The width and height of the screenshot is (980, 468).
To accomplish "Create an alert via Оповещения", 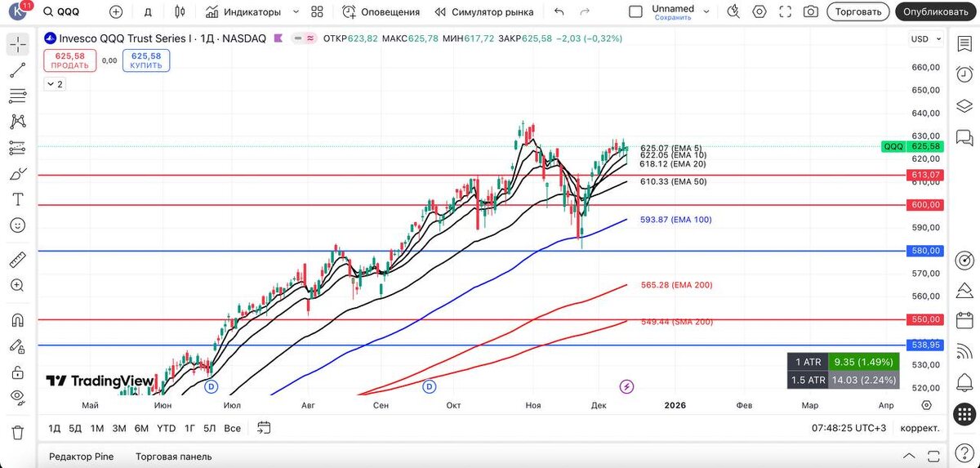I will click(x=381, y=12).
